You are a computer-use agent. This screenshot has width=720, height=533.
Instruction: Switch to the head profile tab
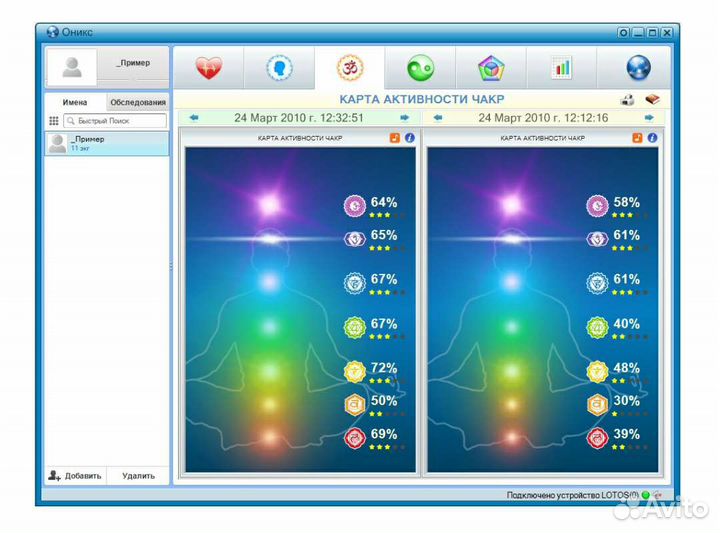pyautogui.click(x=279, y=68)
